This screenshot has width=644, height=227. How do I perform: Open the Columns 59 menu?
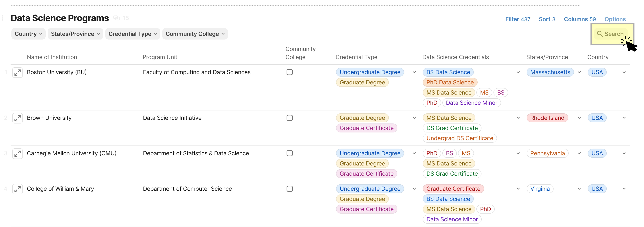click(580, 19)
